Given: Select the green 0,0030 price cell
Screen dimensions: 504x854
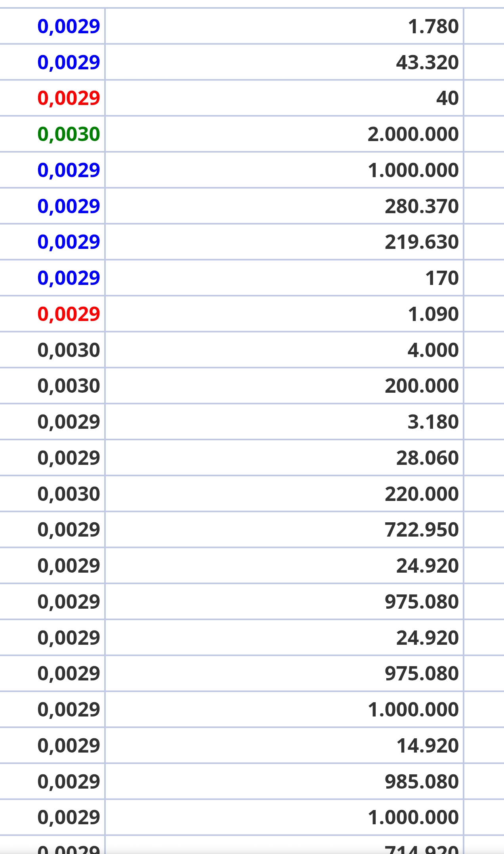Looking at the screenshot, I should (69, 134).
